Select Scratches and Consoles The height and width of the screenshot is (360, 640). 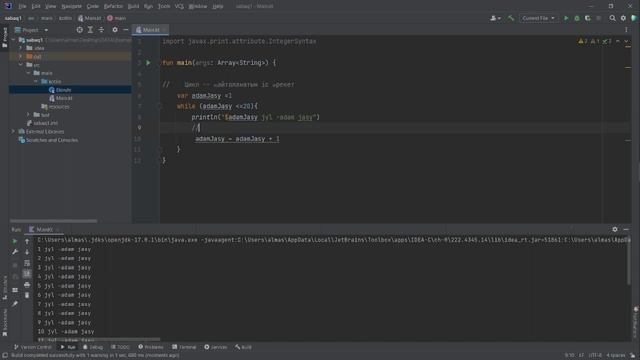[x=48, y=140]
